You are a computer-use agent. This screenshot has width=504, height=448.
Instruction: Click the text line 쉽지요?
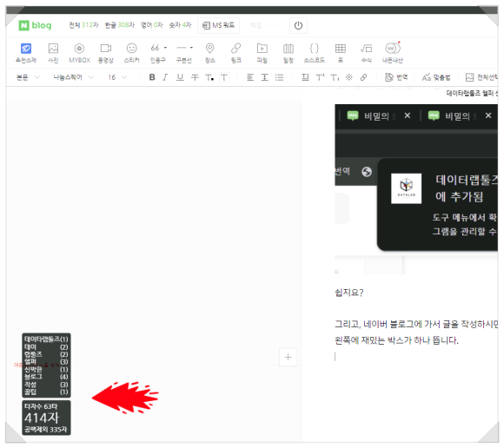pos(349,293)
